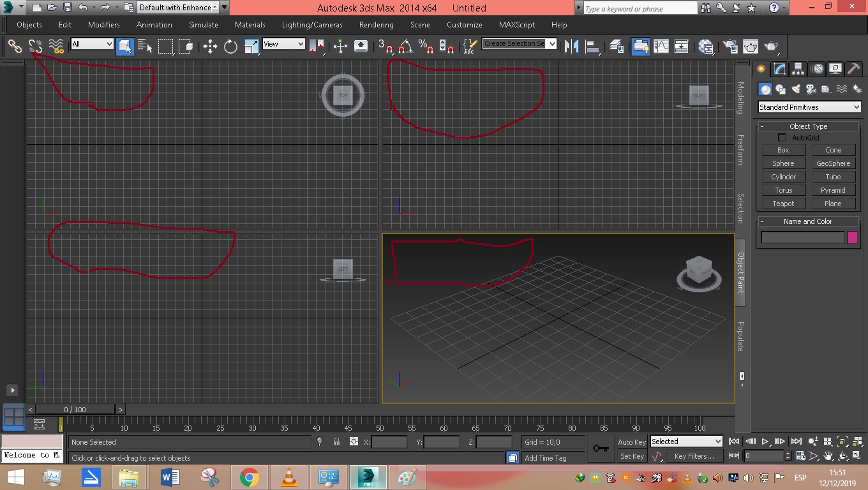Viewport: 868px width, 490px height.
Task: Toggle Spinner Snap
Action: point(446,46)
